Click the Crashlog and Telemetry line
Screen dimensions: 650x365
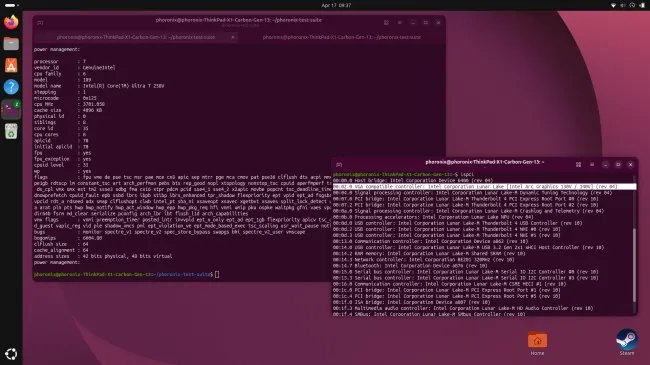468,211
